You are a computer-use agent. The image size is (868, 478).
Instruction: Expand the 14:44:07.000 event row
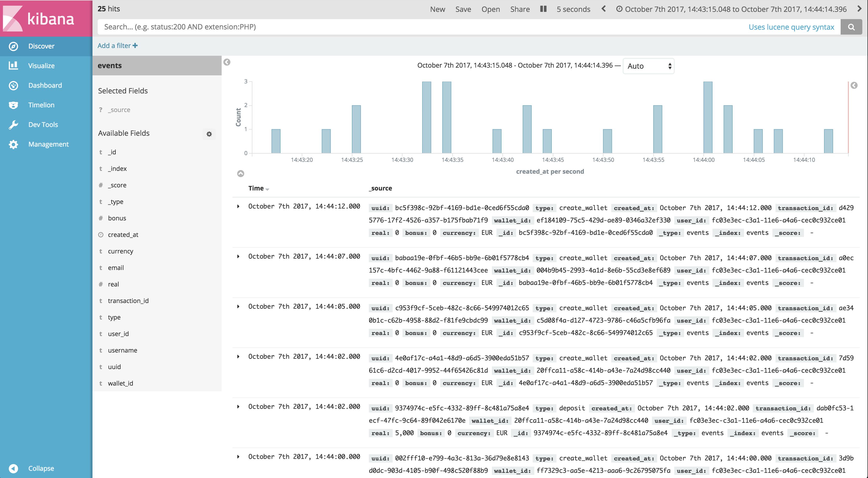coord(238,257)
